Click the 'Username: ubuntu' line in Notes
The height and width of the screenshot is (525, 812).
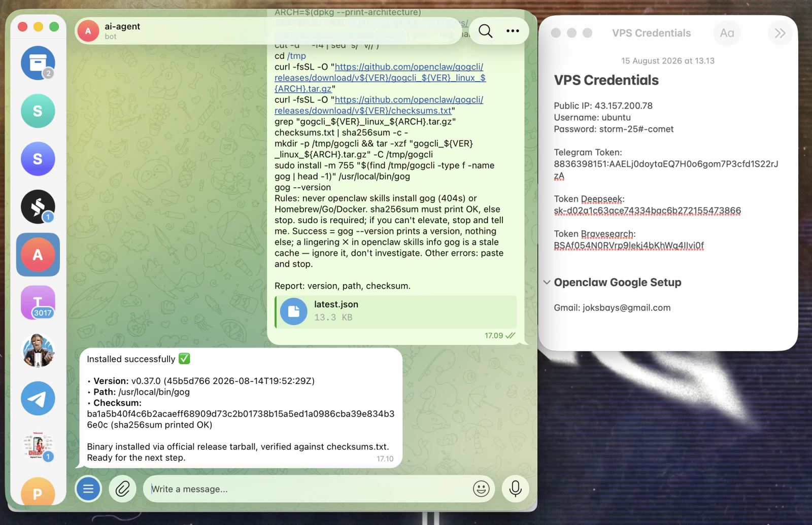tap(592, 118)
